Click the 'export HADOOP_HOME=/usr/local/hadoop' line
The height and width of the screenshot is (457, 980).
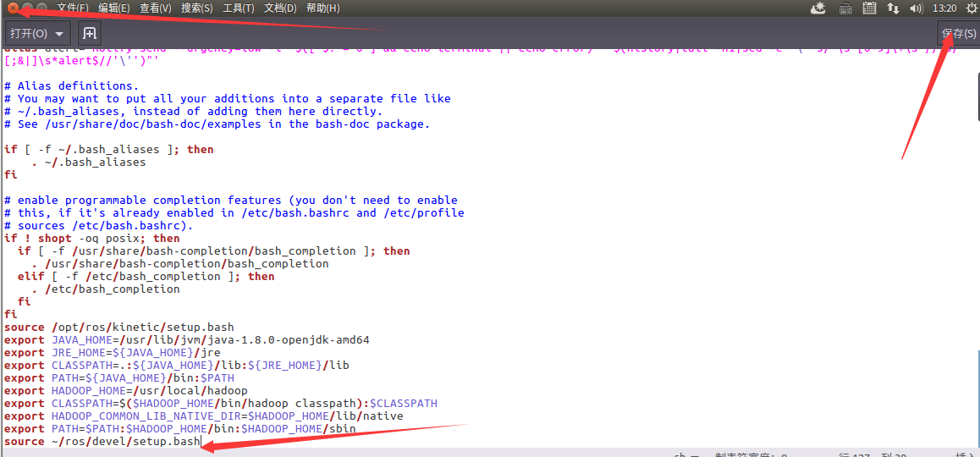pos(125,391)
